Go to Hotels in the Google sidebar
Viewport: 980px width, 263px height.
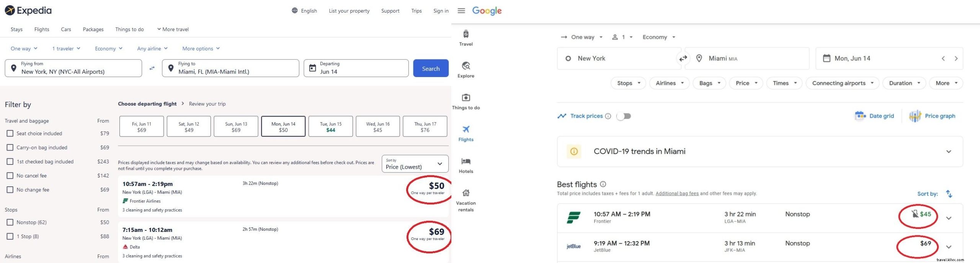(x=466, y=165)
